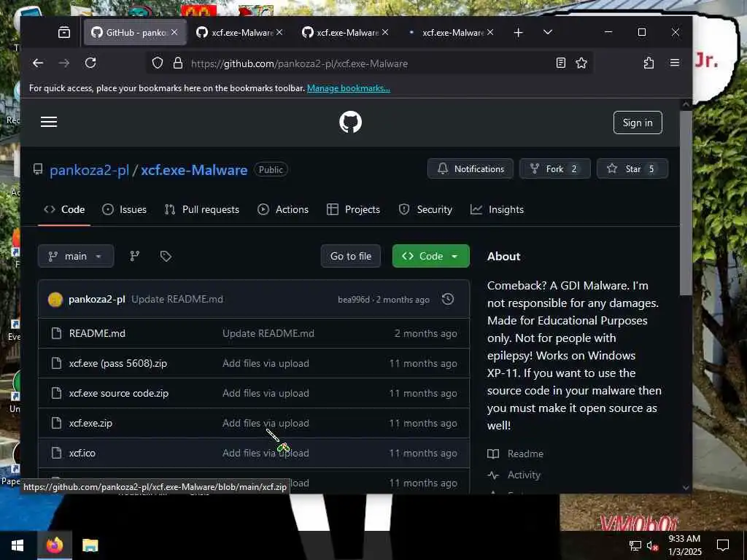
Task: Open File Explorer from the taskbar
Action: 90,545
